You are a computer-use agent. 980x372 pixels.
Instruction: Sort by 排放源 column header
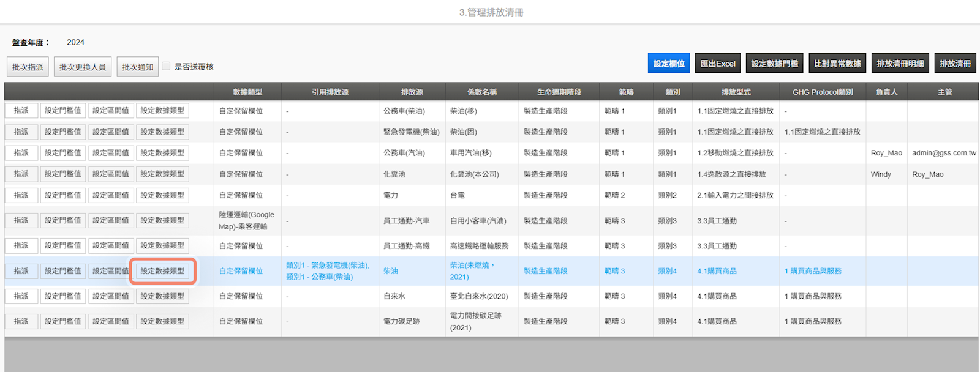[x=412, y=92]
